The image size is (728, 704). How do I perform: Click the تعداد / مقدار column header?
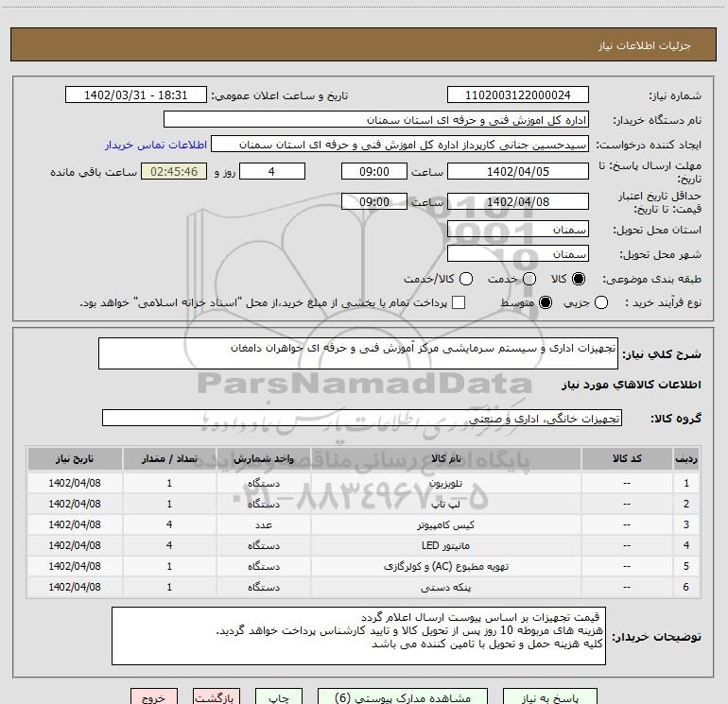169,459
